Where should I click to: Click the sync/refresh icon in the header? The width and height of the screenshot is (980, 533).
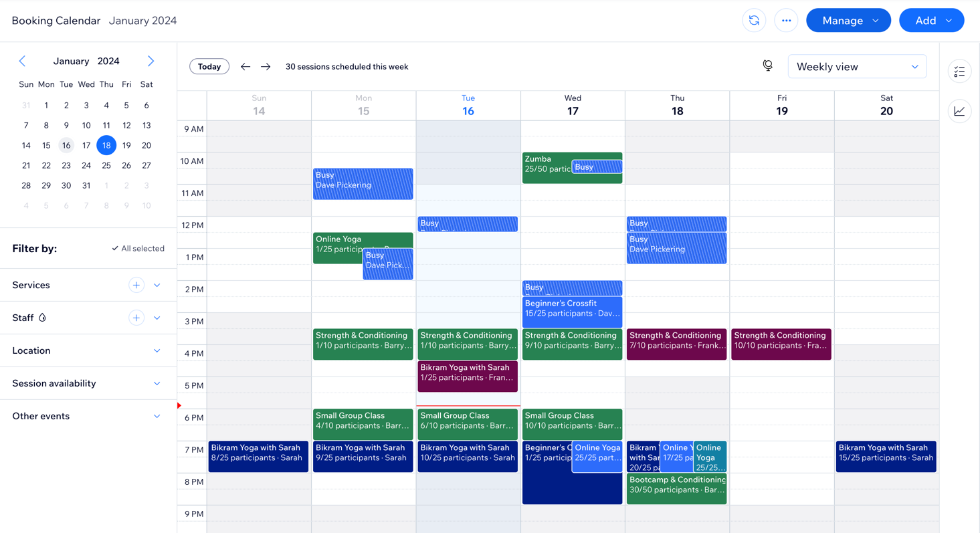point(754,20)
